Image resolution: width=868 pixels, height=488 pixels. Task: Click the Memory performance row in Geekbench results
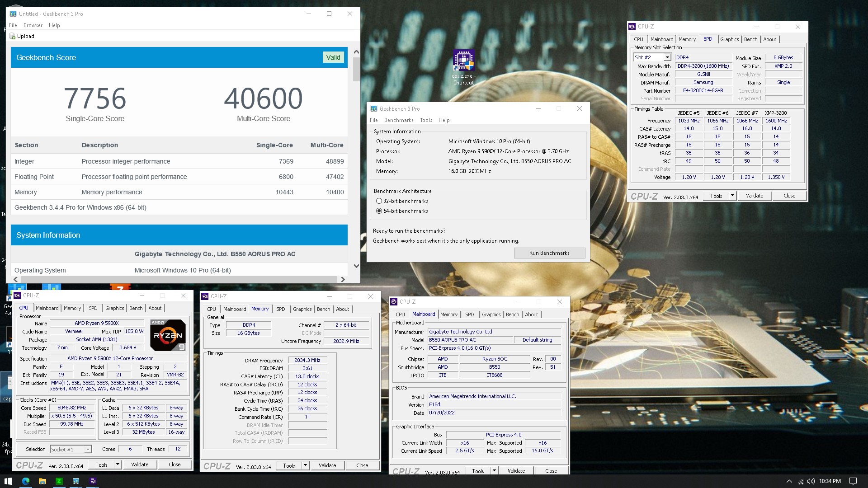coord(179,192)
